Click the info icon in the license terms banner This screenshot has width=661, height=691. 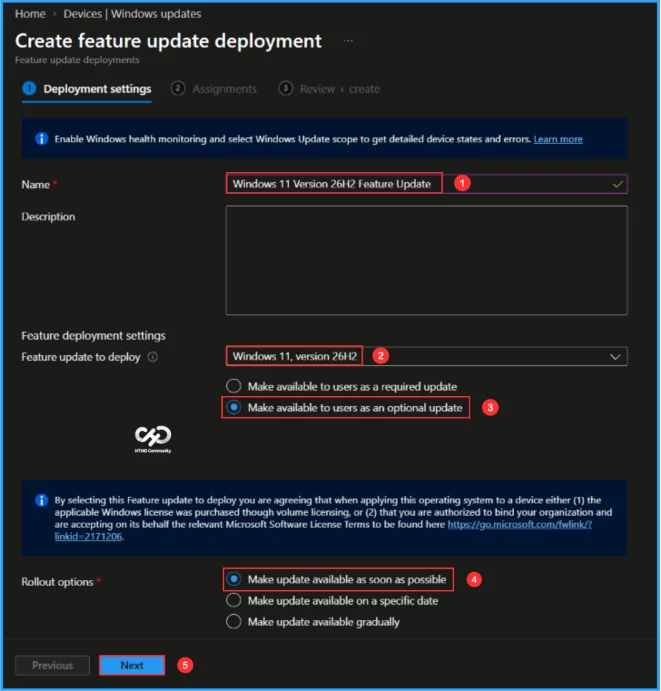(41, 500)
